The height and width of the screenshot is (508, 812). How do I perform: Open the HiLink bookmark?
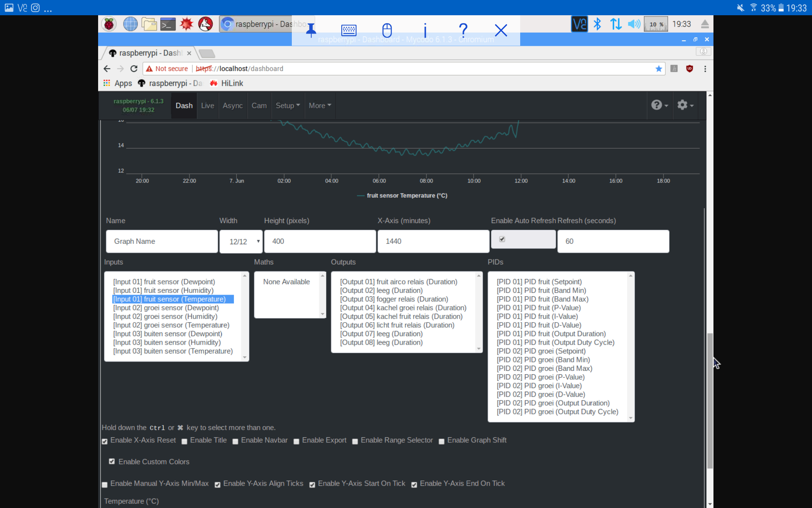pos(232,83)
